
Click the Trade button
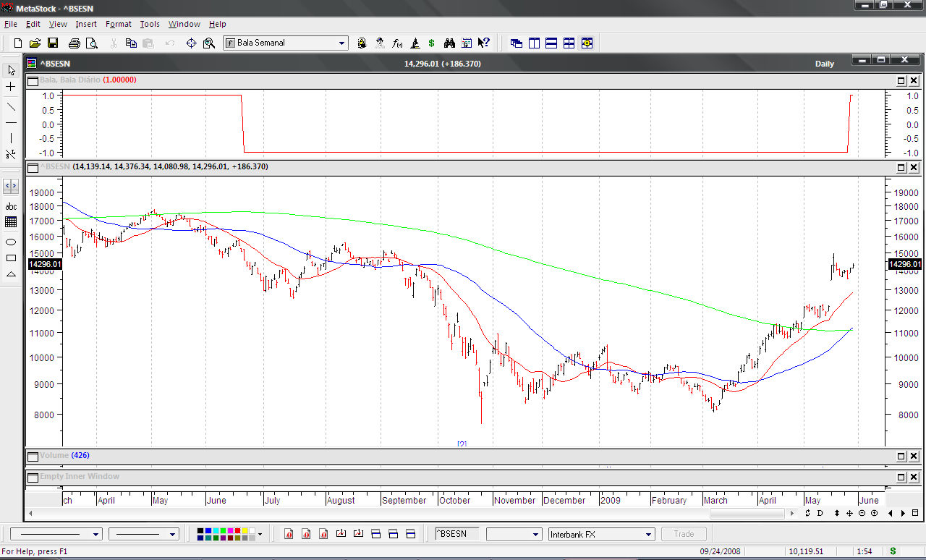(684, 534)
